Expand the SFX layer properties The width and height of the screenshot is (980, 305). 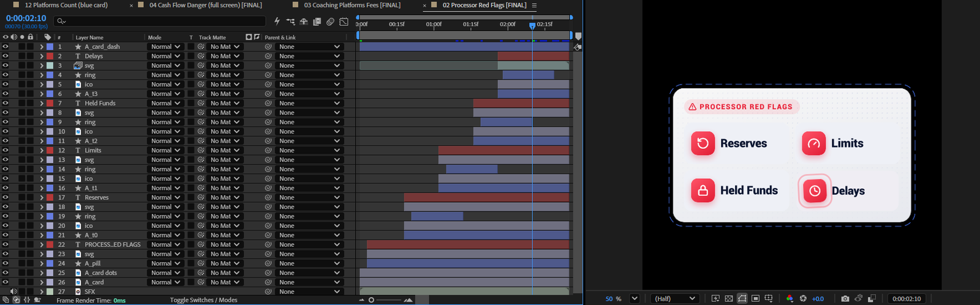42,292
